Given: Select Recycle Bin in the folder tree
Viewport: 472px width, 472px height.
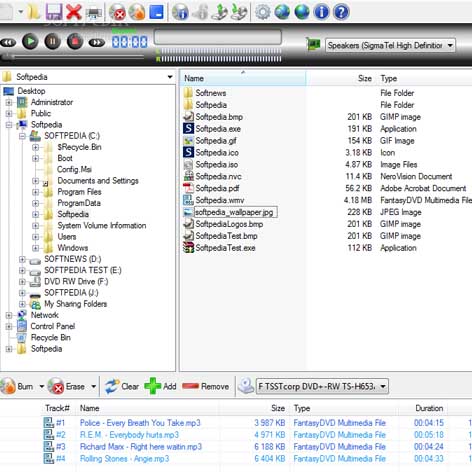Looking at the screenshot, I should coord(51,338).
